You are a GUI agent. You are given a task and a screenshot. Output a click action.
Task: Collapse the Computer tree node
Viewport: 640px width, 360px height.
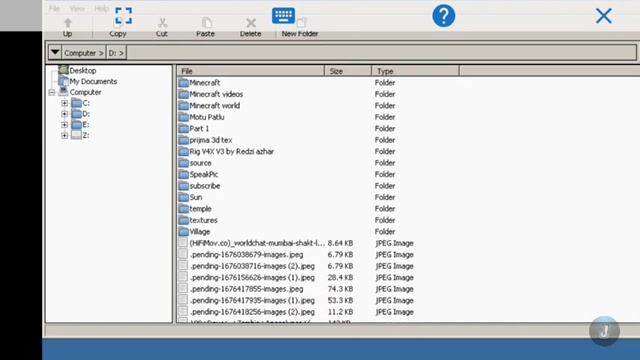52,93
